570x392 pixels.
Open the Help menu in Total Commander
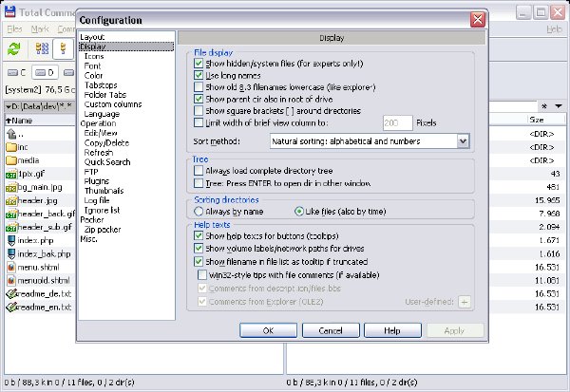[x=554, y=29]
